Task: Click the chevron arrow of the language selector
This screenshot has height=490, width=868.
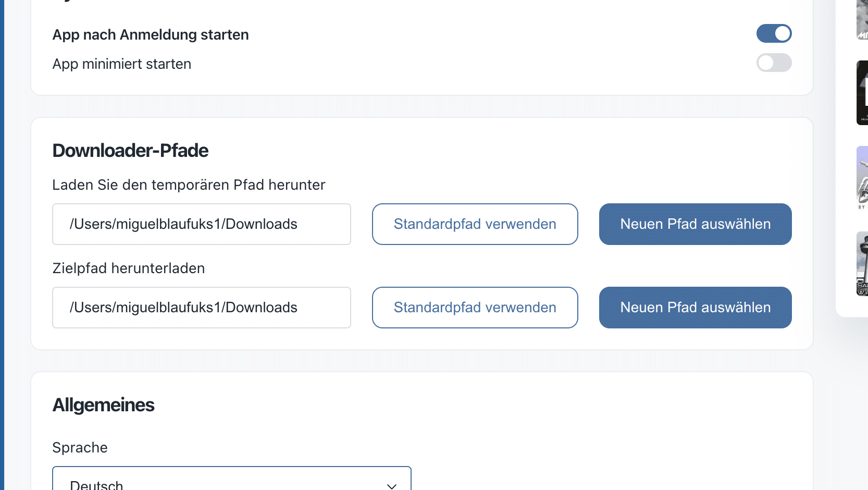Action: 392,485
